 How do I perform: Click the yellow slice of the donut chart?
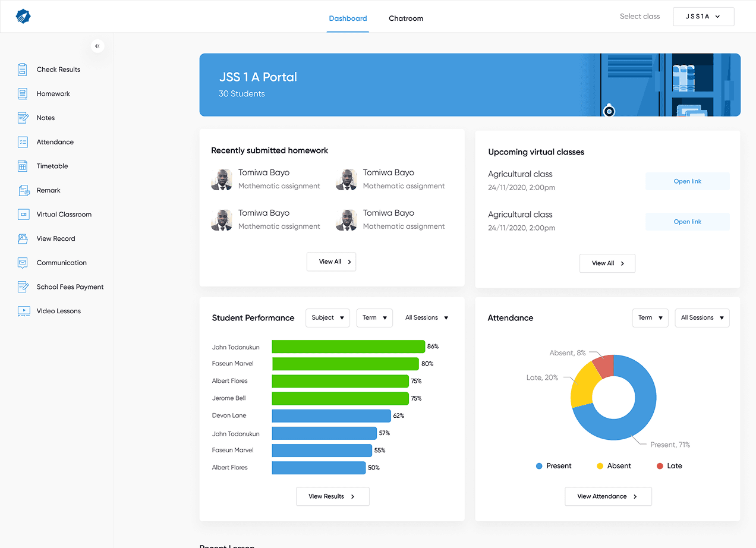[584, 385]
